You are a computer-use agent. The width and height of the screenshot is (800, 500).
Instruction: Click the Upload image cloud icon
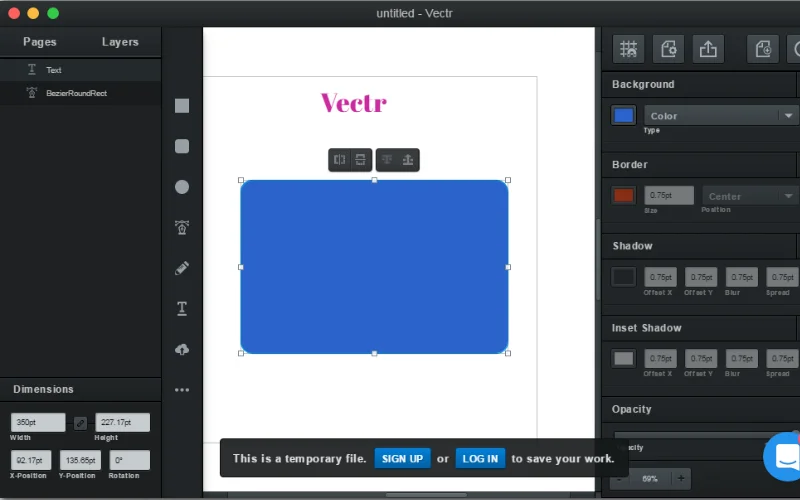(182, 349)
